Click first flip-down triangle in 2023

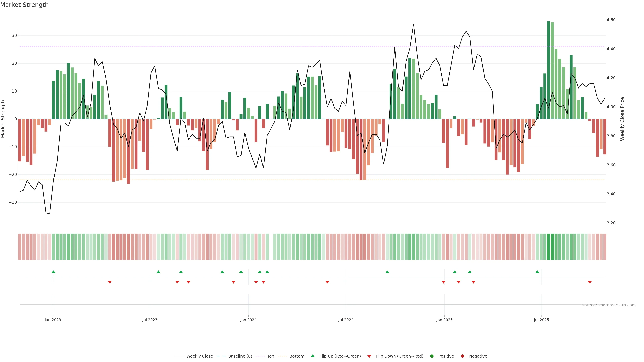[x=110, y=282]
